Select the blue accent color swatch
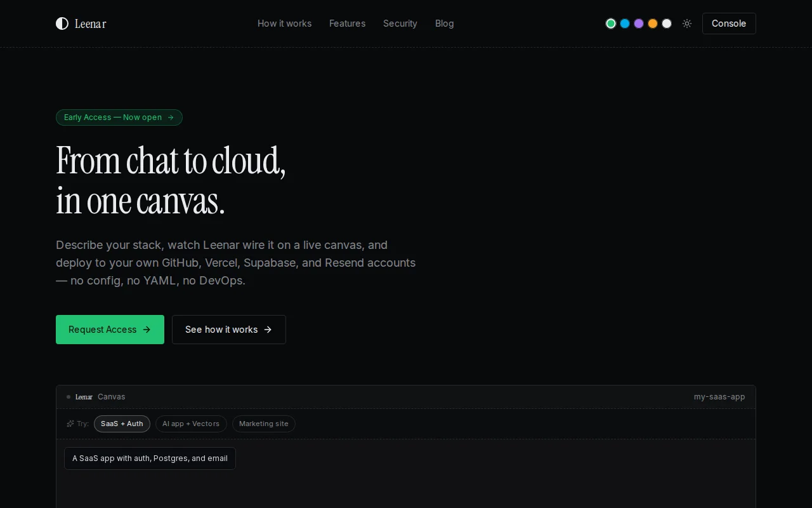The height and width of the screenshot is (508, 812). coord(625,23)
